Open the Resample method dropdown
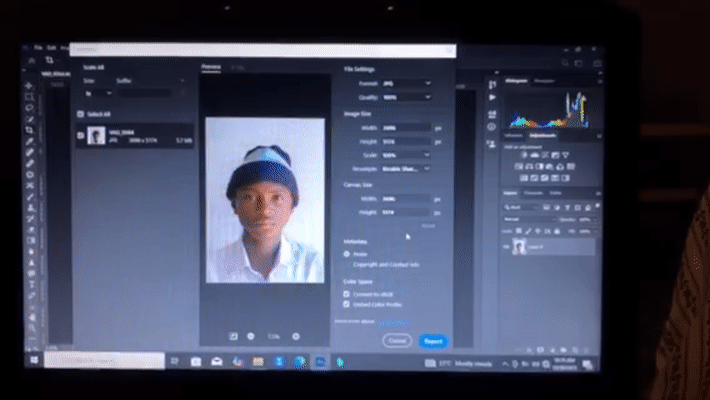This screenshot has width=710, height=400. click(x=406, y=169)
